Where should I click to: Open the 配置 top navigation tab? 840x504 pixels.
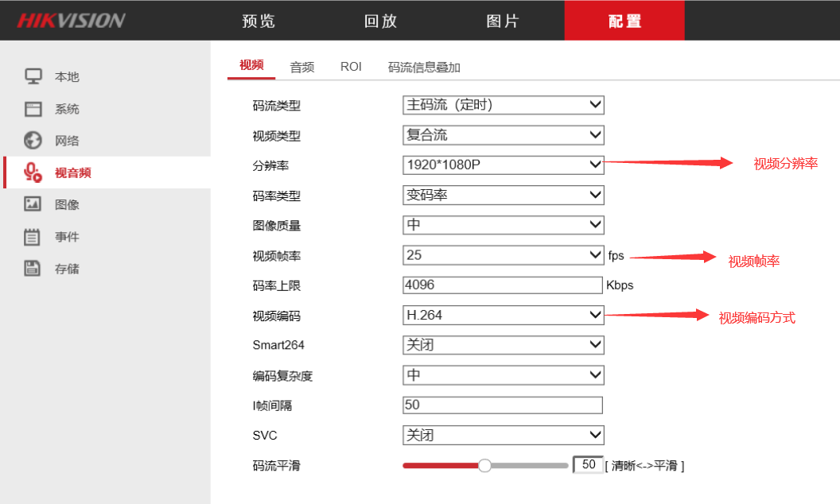click(624, 21)
